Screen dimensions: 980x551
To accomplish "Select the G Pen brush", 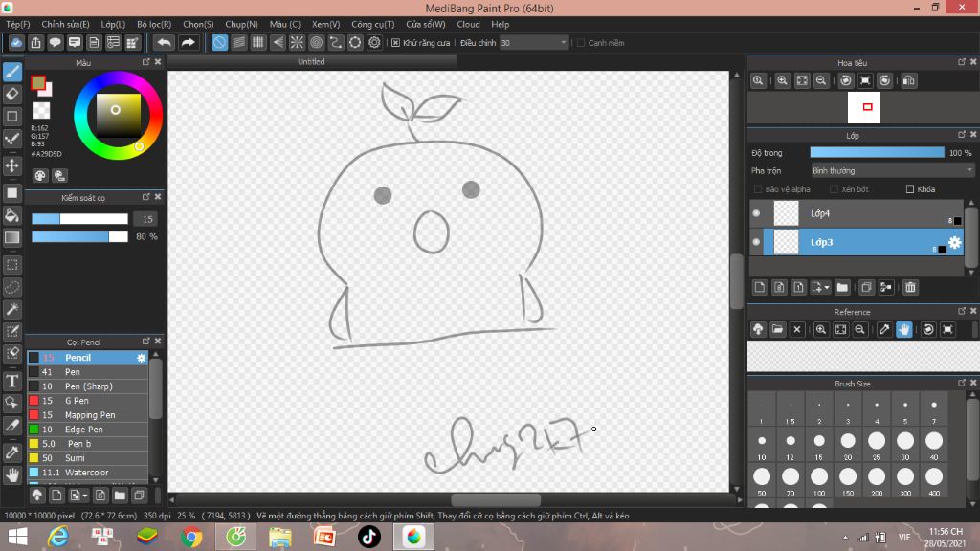I will tap(87, 401).
